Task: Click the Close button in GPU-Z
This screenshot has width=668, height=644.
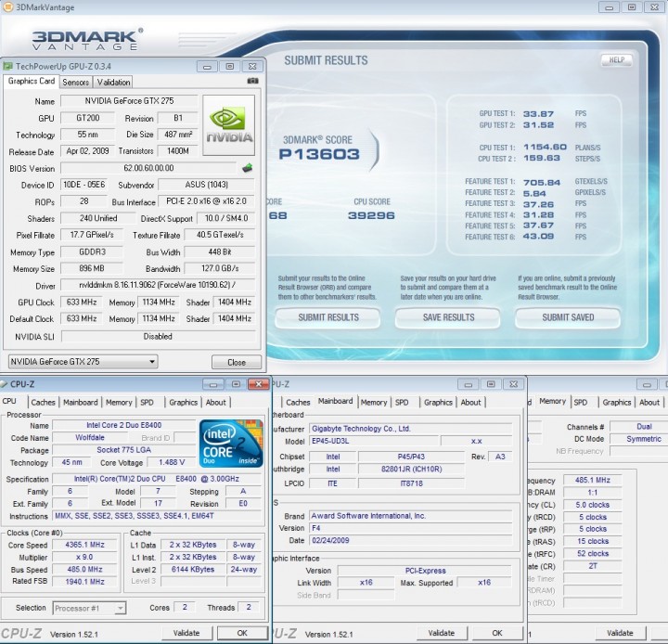Action: (237, 362)
